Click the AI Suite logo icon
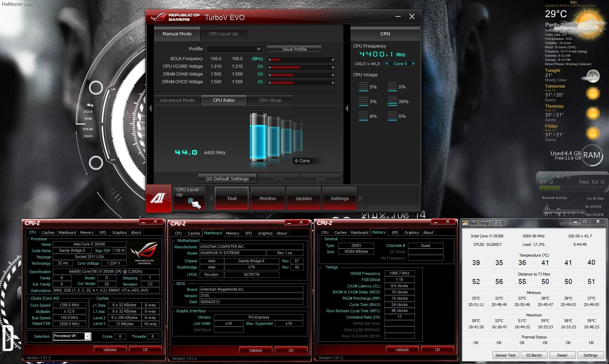The height and width of the screenshot is (364, 609). click(x=158, y=198)
